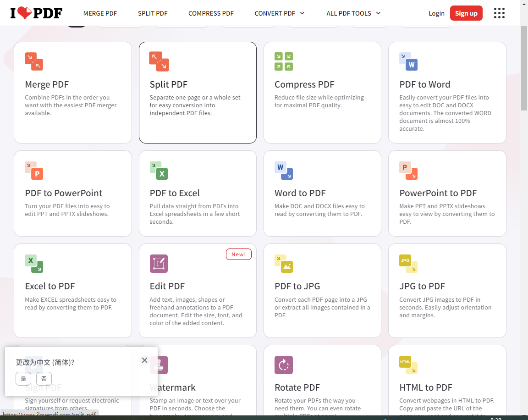Open the Merge PDF card title
The image size is (528, 420).
coord(47,84)
